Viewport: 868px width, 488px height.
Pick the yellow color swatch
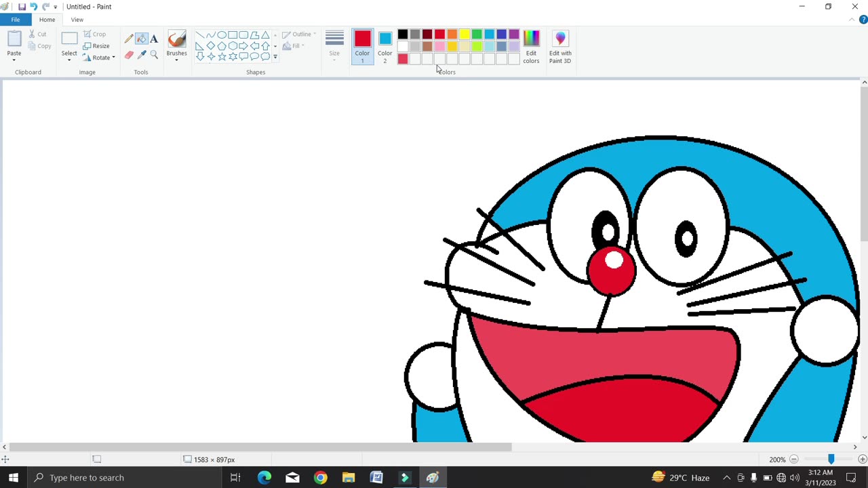pos(465,35)
